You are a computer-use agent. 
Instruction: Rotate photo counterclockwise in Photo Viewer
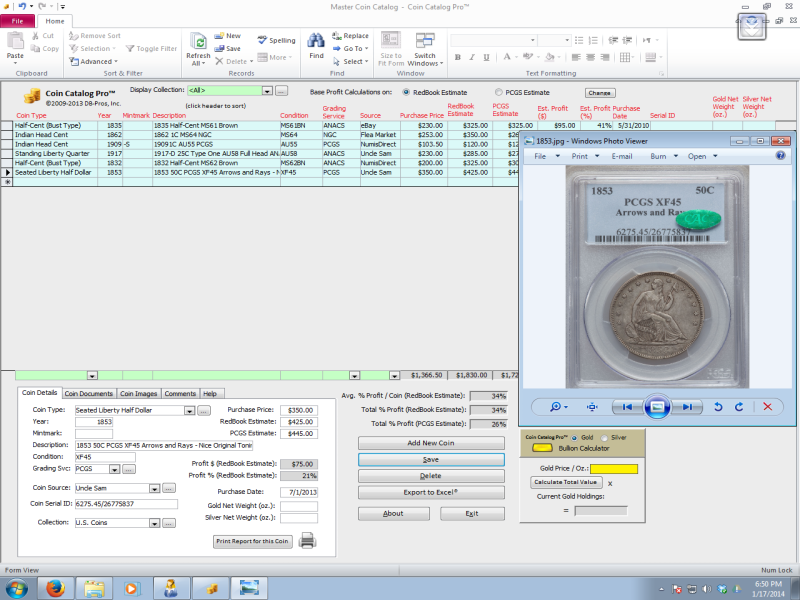pos(717,407)
